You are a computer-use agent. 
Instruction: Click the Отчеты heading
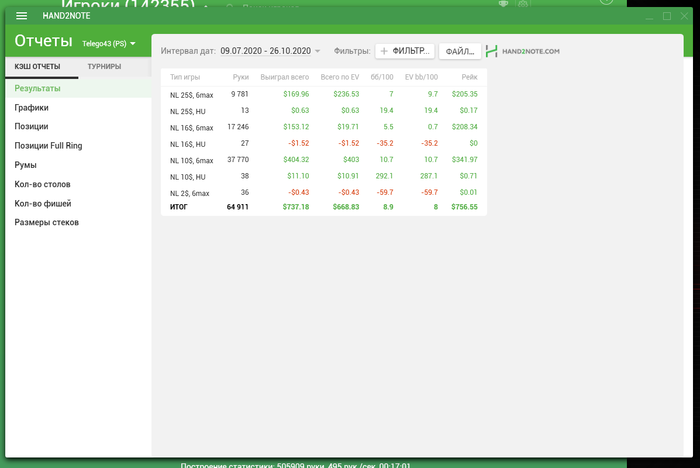[43, 41]
